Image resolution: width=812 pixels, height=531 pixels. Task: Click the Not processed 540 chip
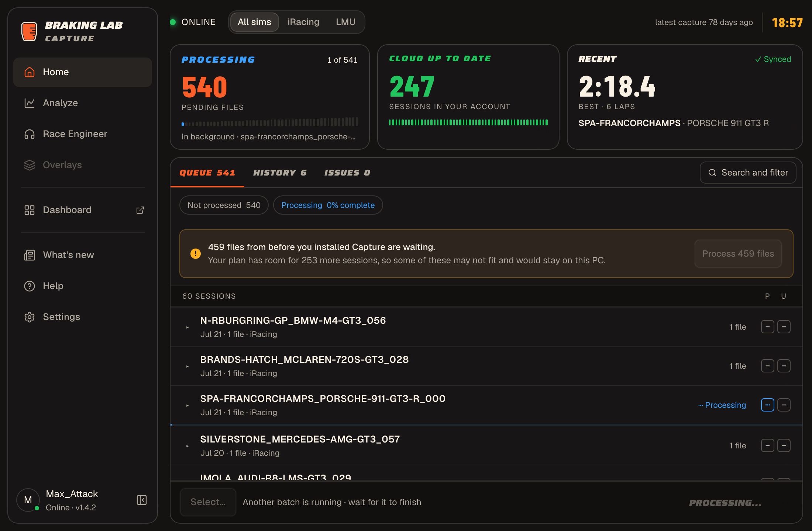click(224, 205)
